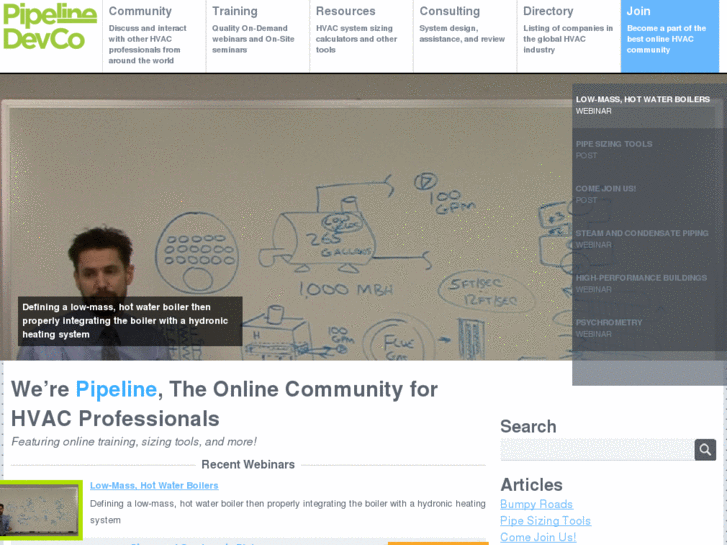Open the Bumpy Roads article
The image size is (727, 545).
pyautogui.click(x=536, y=504)
